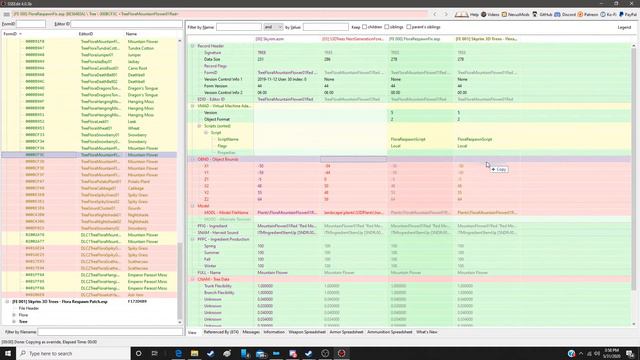Select the highlighted Mountain Flower record row
640x360 pixels.
[x=89, y=155]
